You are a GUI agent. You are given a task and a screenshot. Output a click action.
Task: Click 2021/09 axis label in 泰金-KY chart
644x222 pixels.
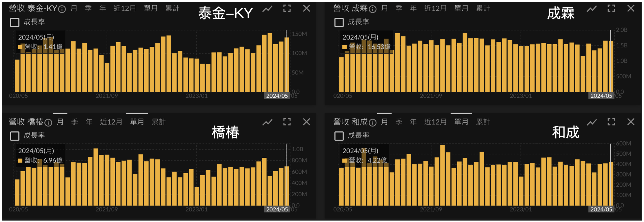click(107, 96)
